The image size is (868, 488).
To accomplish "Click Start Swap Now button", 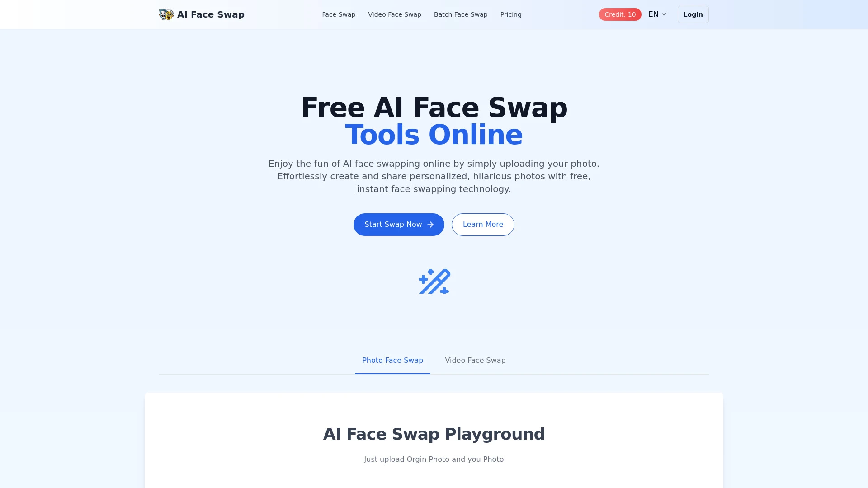I will 398,224.
